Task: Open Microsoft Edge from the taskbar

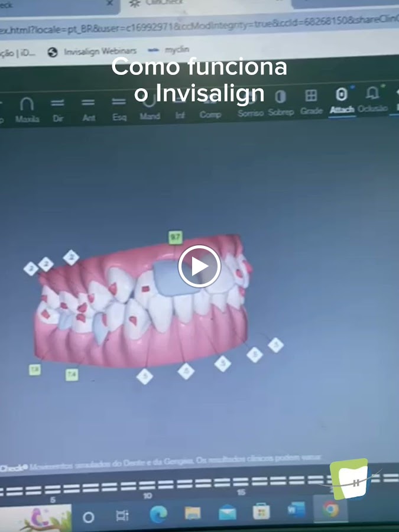Action: point(158,514)
